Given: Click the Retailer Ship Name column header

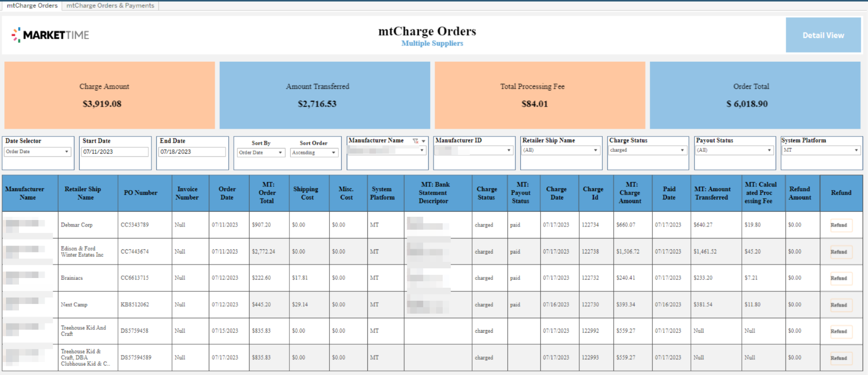Looking at the screenshot, I should click(x=88, y=193).
